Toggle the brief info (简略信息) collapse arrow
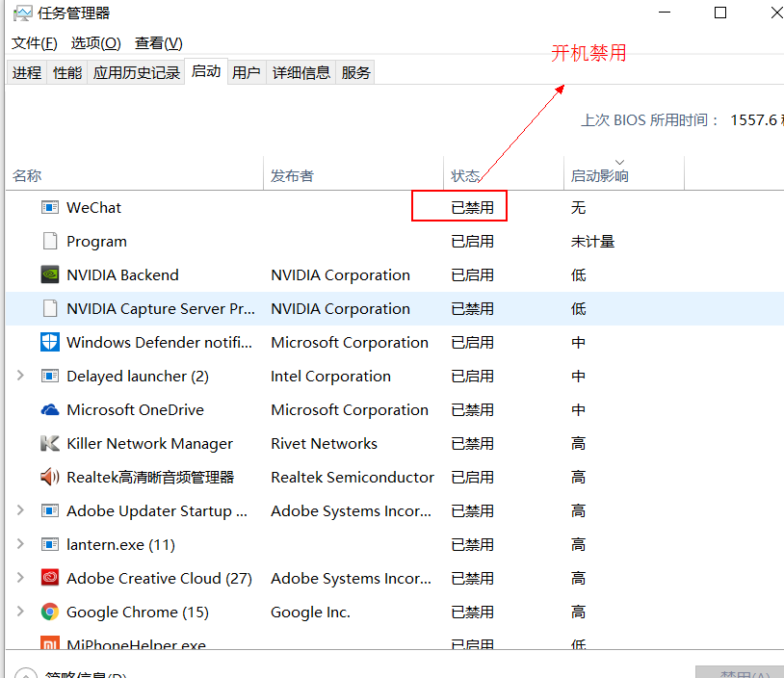 click(x=26, y=674)
